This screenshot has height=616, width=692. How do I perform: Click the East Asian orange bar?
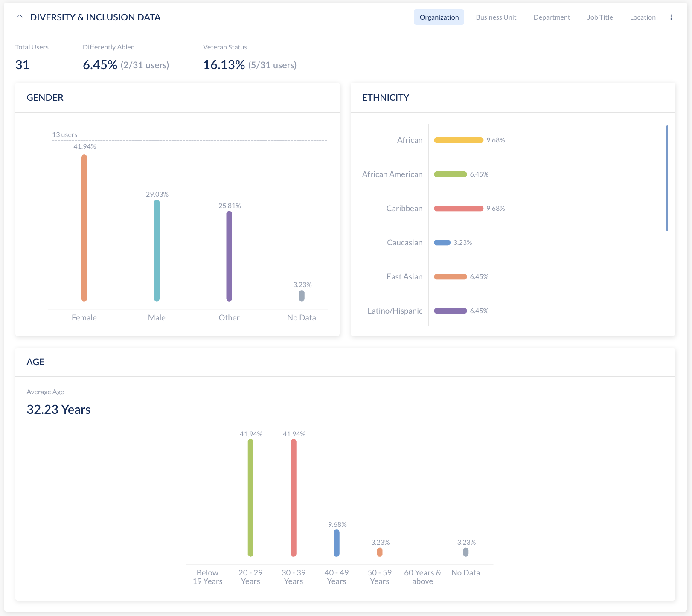coord(451,277)
